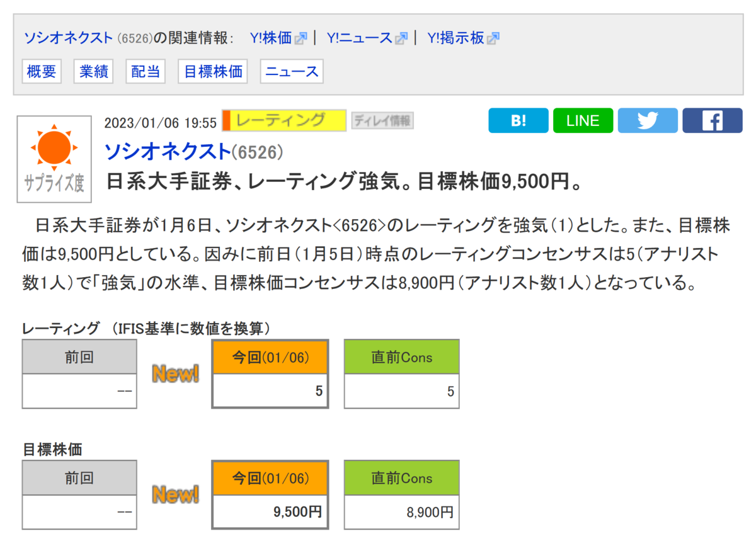
Task: Click previous rating value --
Action: click(x=79, y=391)
